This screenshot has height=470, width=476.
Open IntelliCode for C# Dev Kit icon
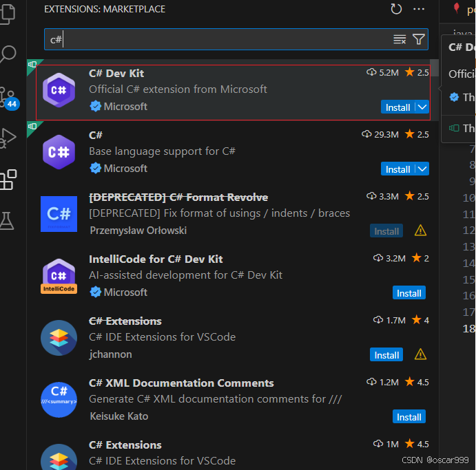click(59, 276)
